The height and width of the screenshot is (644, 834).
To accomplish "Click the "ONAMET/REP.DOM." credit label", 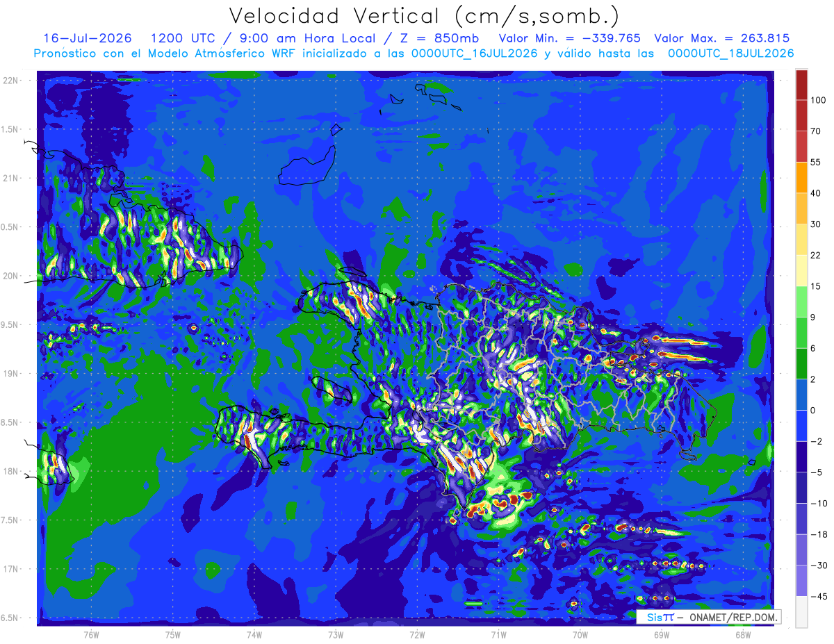I will tap(733, 617).
